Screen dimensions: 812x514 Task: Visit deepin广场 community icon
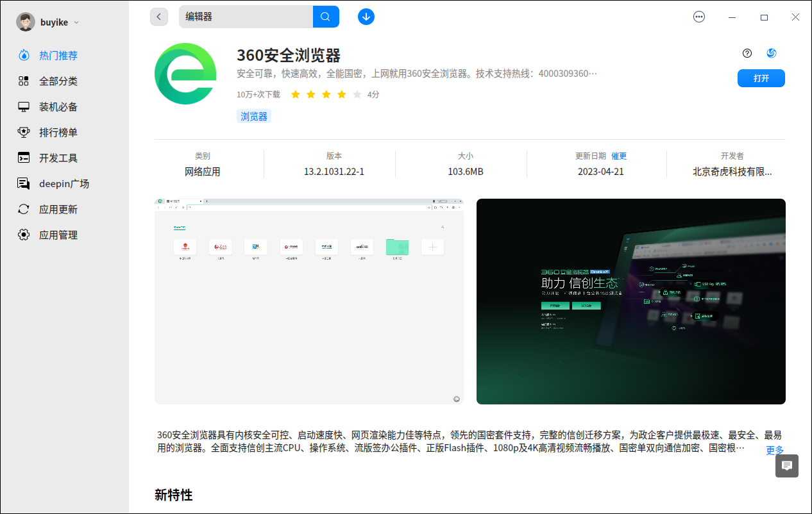[24, 183]
